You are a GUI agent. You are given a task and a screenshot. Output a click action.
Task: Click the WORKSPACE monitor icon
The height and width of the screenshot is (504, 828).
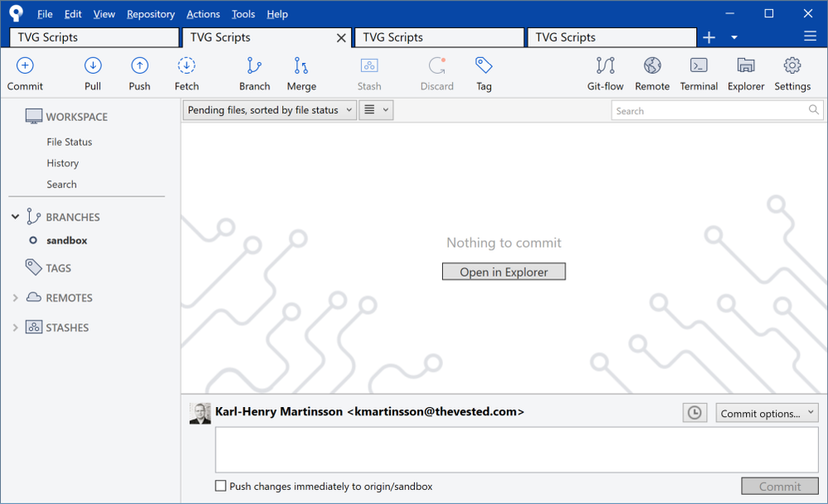click(34, 116)
